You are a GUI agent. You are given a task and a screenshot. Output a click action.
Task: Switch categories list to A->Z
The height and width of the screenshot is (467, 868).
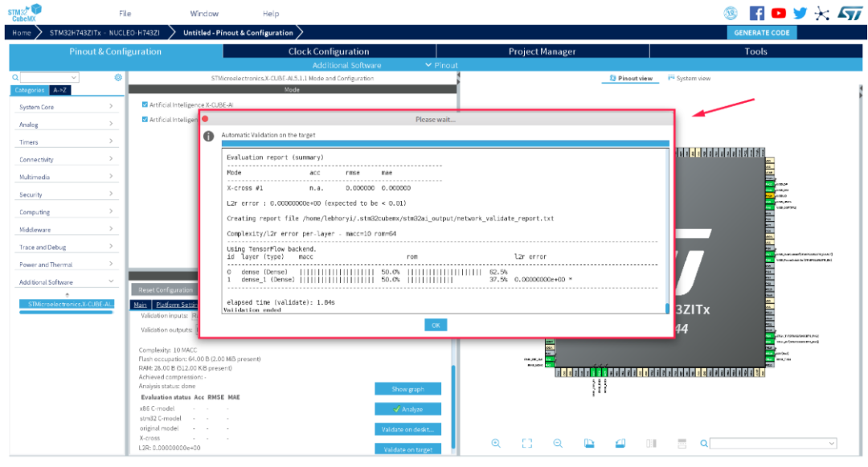59,90
